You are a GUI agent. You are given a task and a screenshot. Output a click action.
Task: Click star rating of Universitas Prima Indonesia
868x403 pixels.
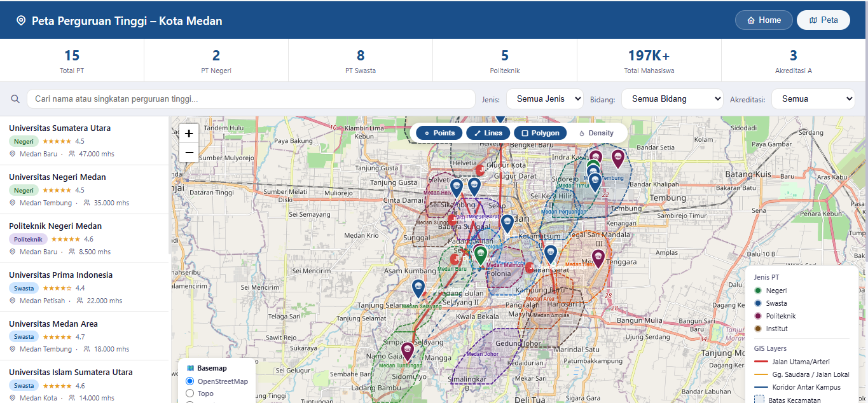coord(57,288)
